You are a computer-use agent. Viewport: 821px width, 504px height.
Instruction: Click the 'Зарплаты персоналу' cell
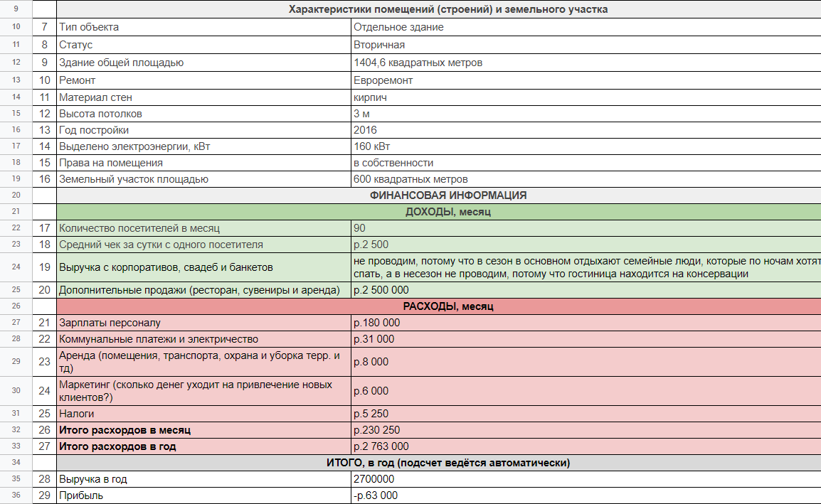point(203,323)
